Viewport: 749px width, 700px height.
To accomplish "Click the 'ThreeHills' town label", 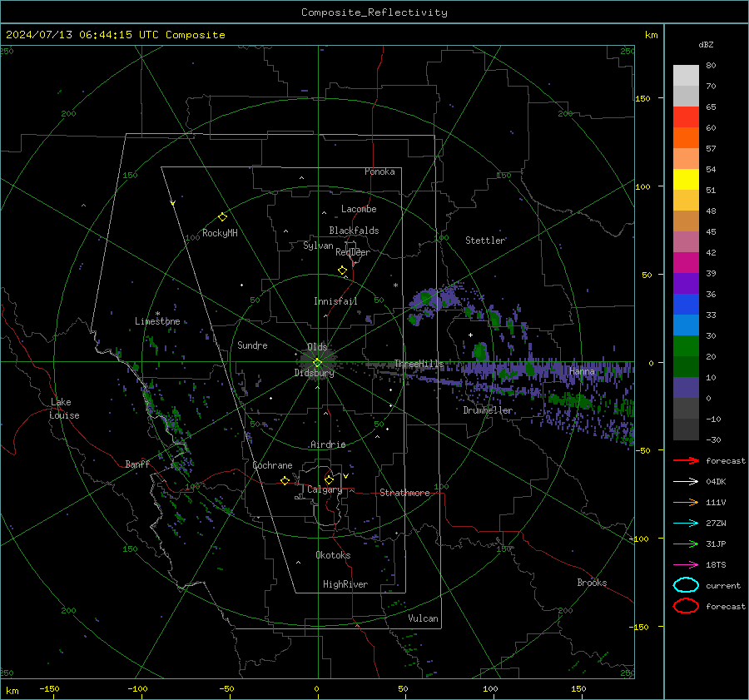I will pos(419,364).
